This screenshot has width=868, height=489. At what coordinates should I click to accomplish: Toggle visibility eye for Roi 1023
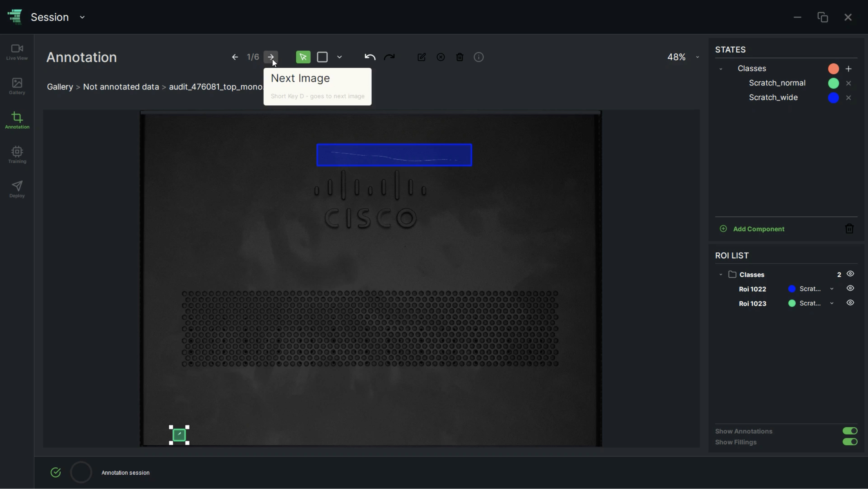850,303
